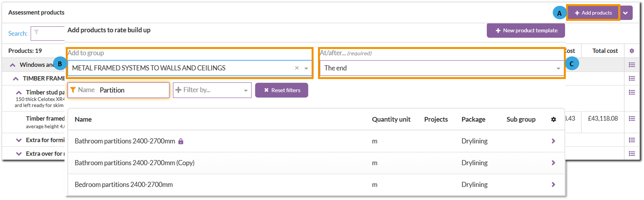Click the assessment Search filter field
The width and height of the screenshot is (644, 200).
click(x=48, y=33)
